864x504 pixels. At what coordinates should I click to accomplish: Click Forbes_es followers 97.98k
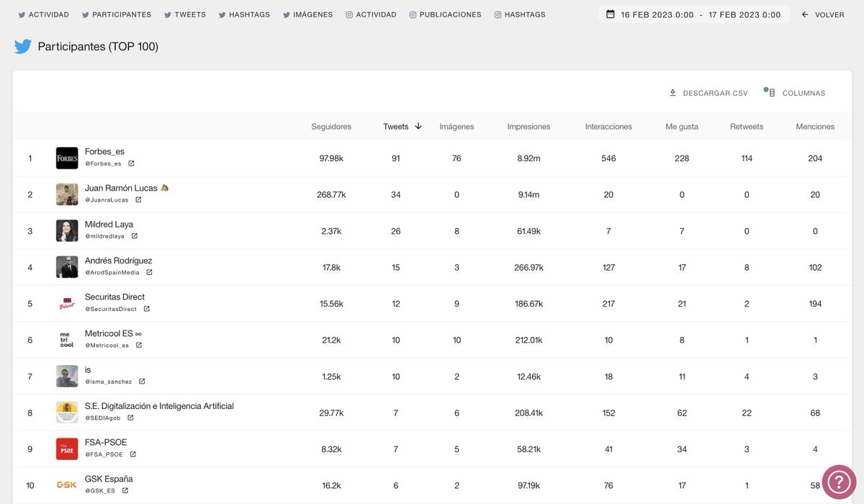coord(331,158)
